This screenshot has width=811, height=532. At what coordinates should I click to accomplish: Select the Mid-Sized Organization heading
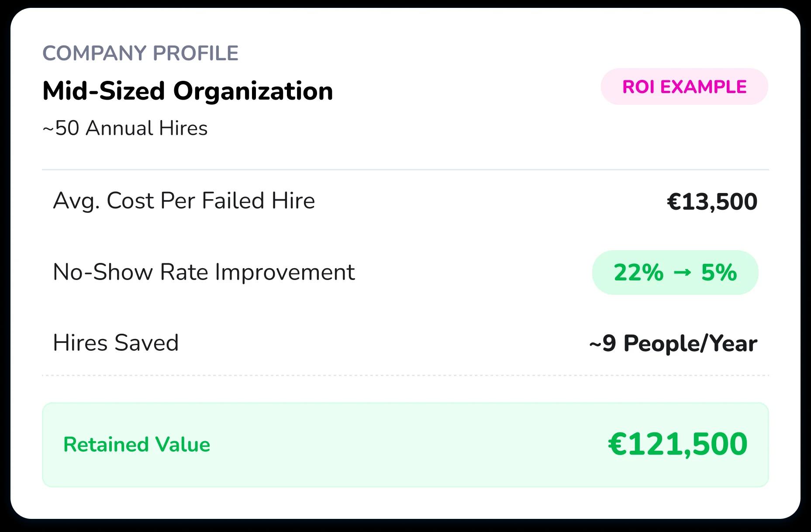[x=187, y=91]
